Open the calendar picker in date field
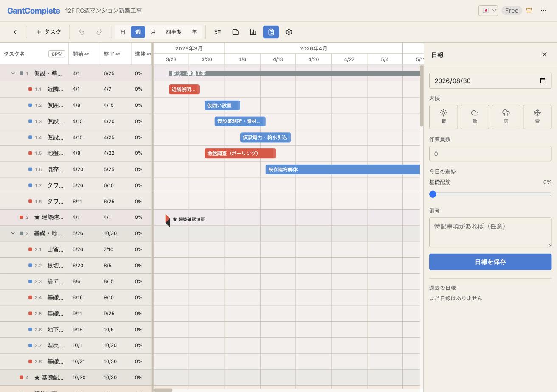The height and width of the screenshot is (392, 557). pos(543,81)
